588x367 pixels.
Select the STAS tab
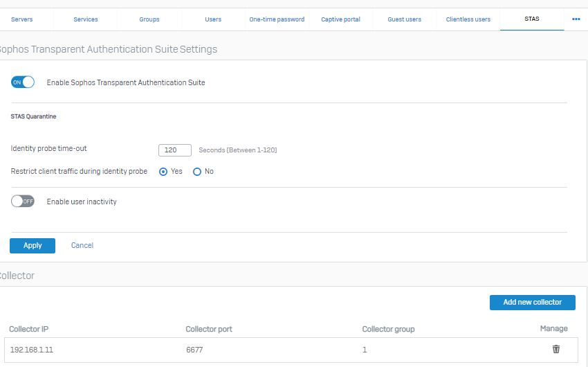[x=532, y=19]
